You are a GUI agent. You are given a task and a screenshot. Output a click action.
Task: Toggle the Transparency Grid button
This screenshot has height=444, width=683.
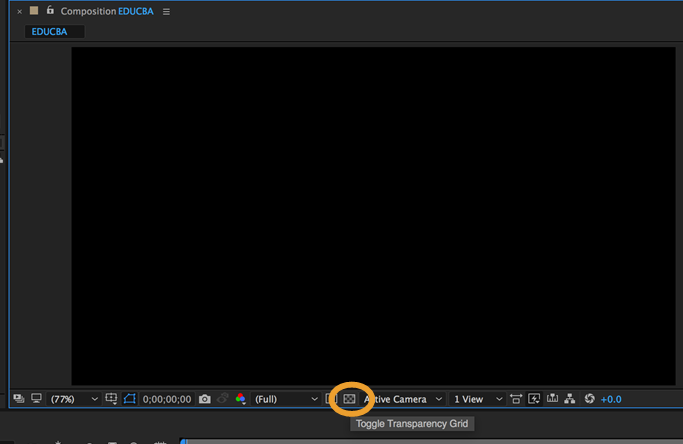coord(349,399)
